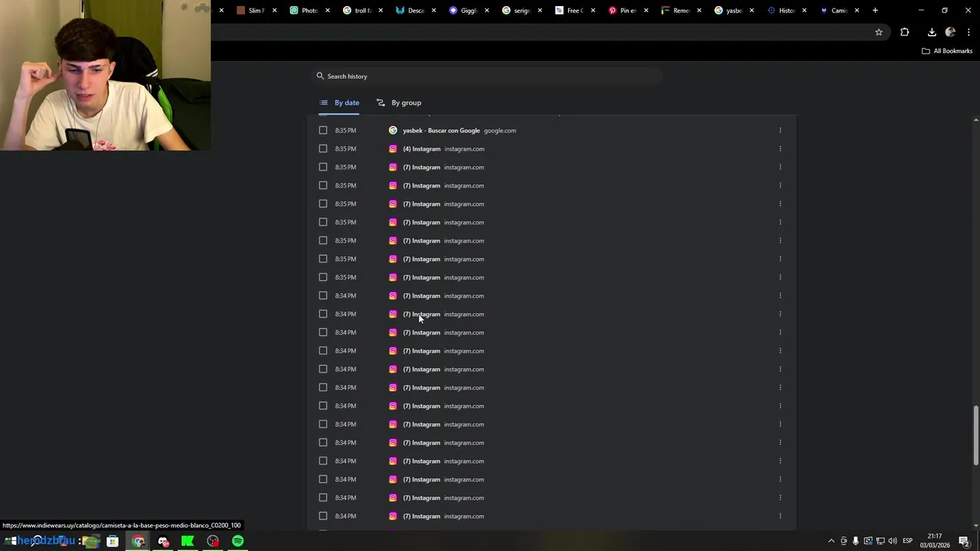Click the microphone tray icon
The width and height of the screenshot is (980, 551).
pos(856,541)
